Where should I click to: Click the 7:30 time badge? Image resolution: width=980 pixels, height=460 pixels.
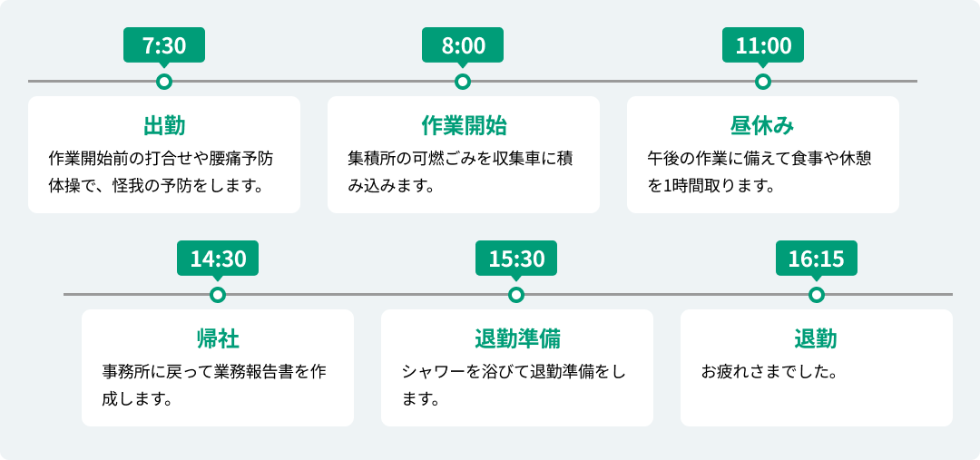[x=164, y=45]
